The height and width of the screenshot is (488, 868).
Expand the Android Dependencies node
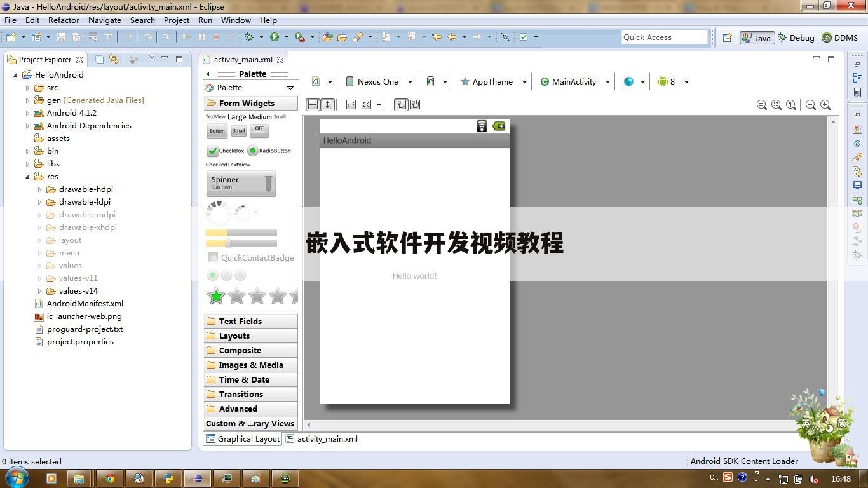(x=27, y=126)
